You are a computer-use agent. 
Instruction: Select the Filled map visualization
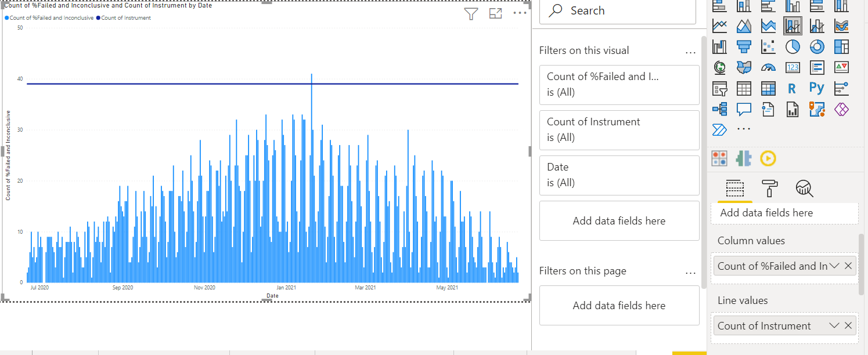point(744,67)
